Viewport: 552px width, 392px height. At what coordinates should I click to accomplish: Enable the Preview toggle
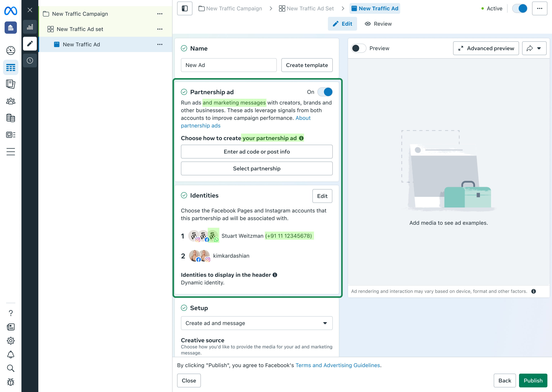tap(359, 48)
